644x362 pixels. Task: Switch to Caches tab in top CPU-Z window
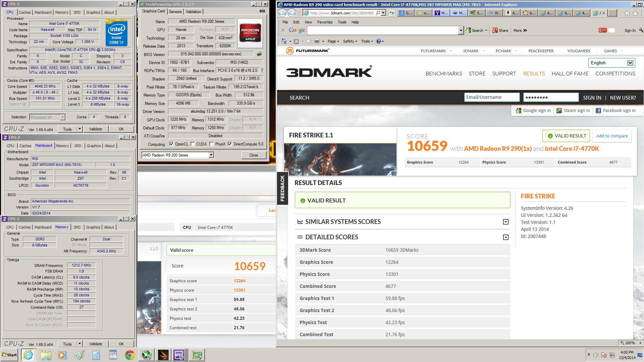click(x=25, y=12)
